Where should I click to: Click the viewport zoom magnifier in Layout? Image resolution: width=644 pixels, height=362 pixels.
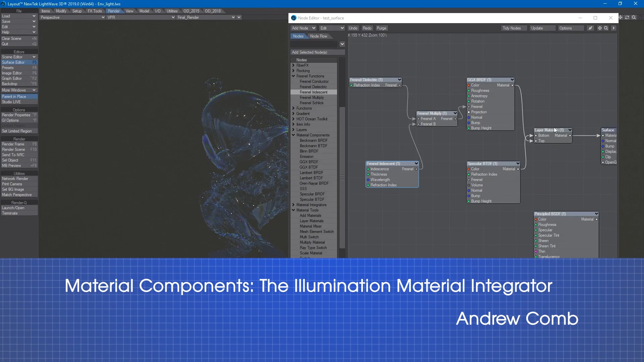tap(634, 17)
